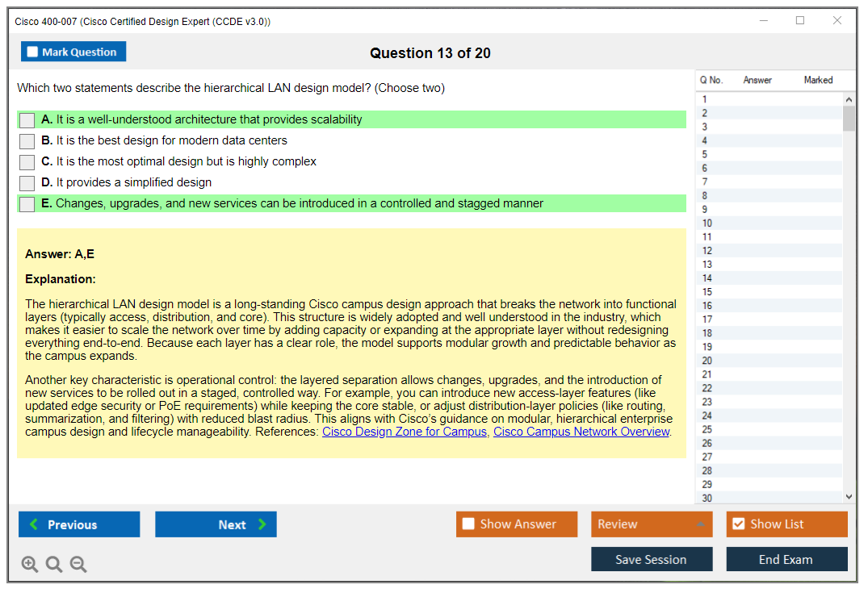
Task: Toggle the Mark Question checkbox
Action: (33, 52)
